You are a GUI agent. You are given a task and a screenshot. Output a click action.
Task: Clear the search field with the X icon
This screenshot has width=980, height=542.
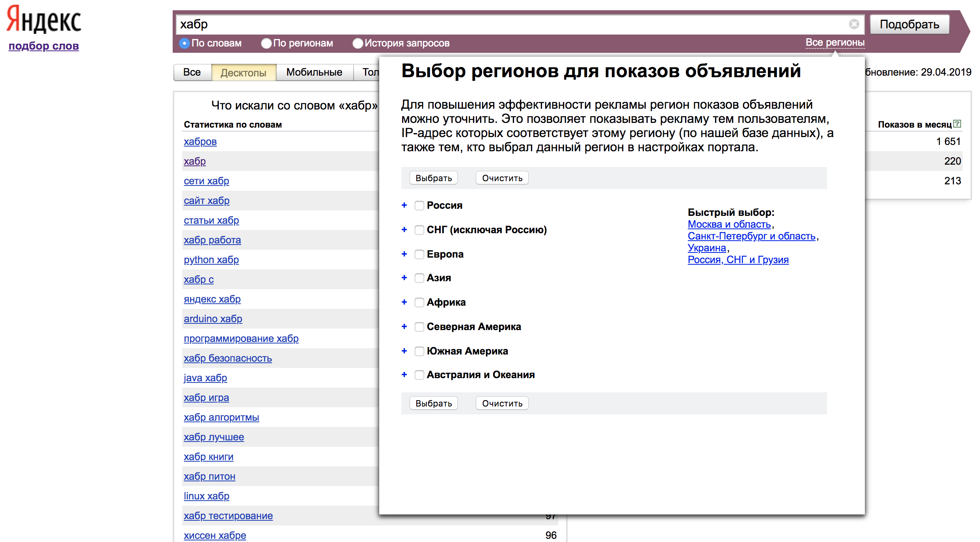coord(854,24)
